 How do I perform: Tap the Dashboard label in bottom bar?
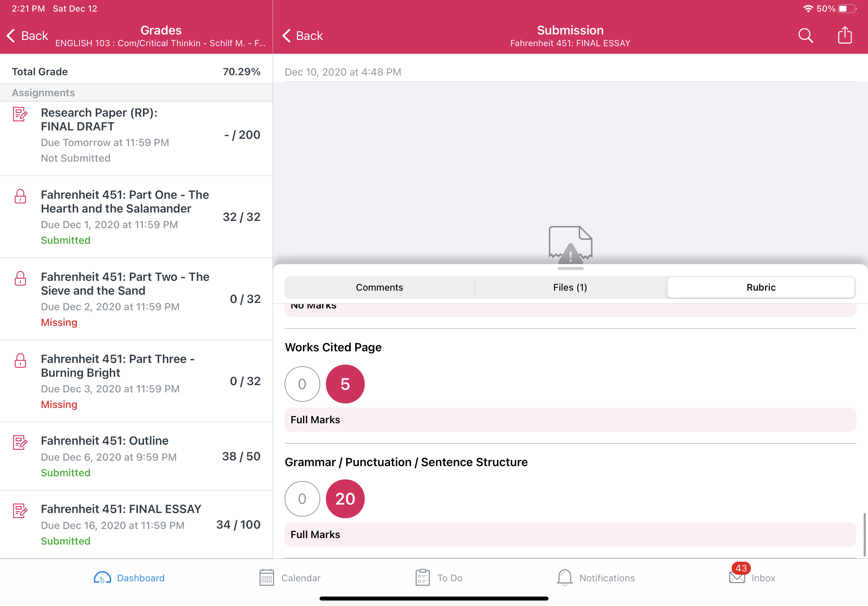pos(141,578)
